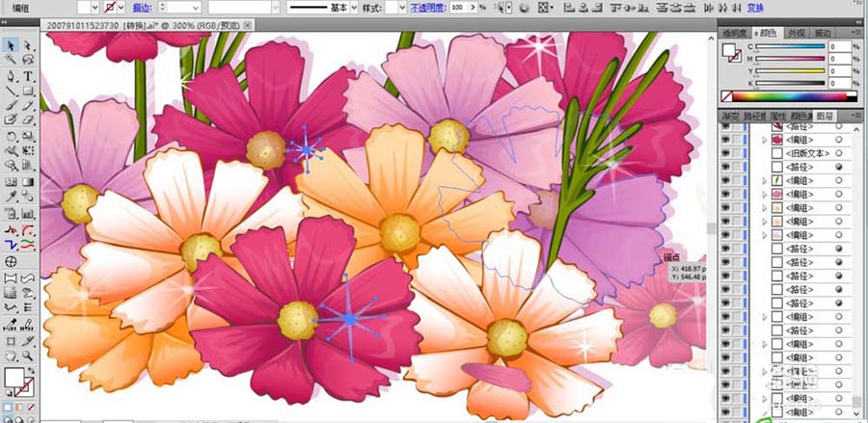Swap fill and stroke arrow in toolbox
This screenshot has width=868, height=423.
tap(31, 370)
